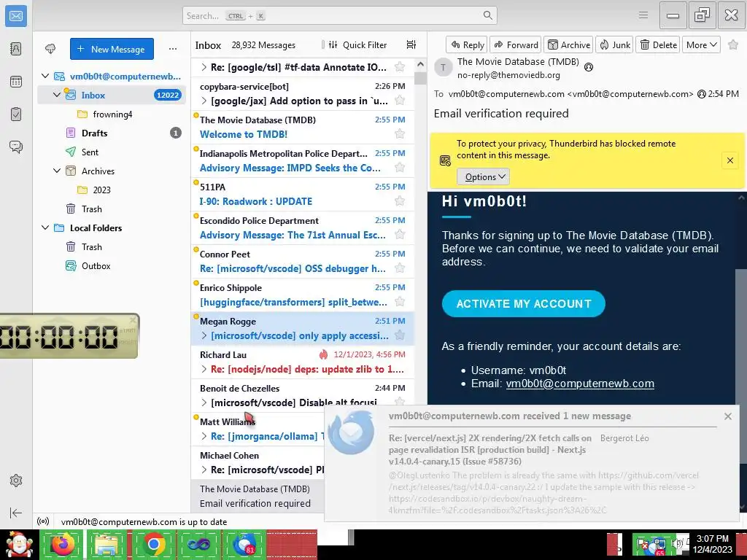Screen dimensions: 747x560
Task: Open message list display options
Action: [411, 44]
